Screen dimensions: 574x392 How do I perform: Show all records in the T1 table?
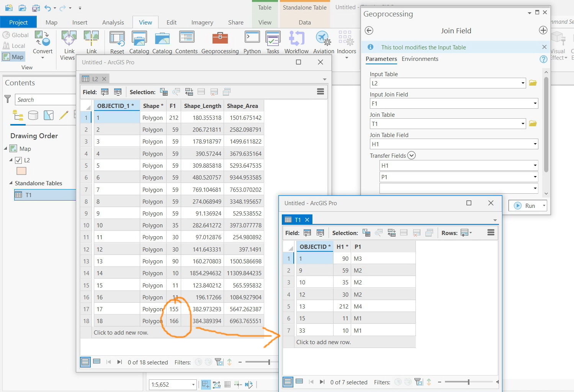[x=288, y=382]
